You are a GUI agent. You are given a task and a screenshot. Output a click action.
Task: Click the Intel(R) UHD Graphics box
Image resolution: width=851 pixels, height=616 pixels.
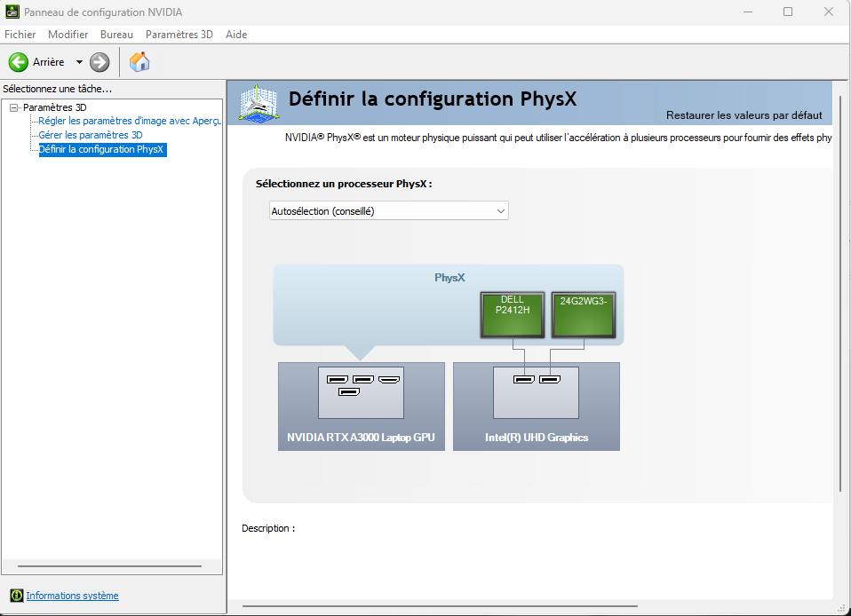537,407
